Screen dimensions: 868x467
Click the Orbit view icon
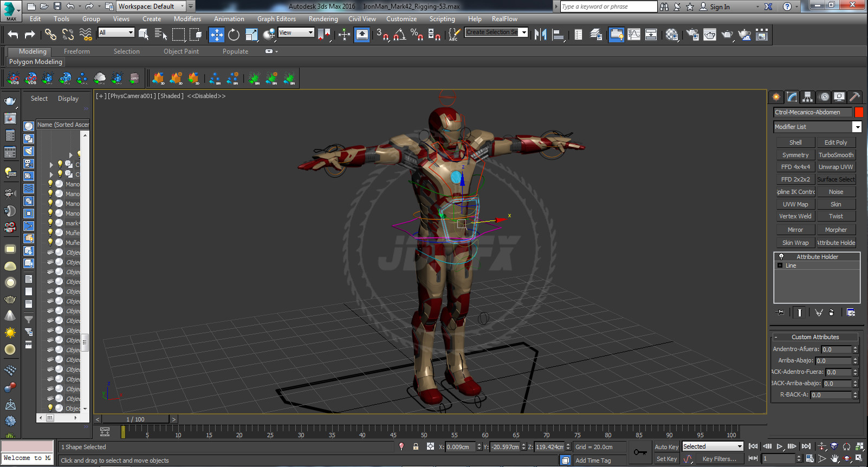click(847, 458)
